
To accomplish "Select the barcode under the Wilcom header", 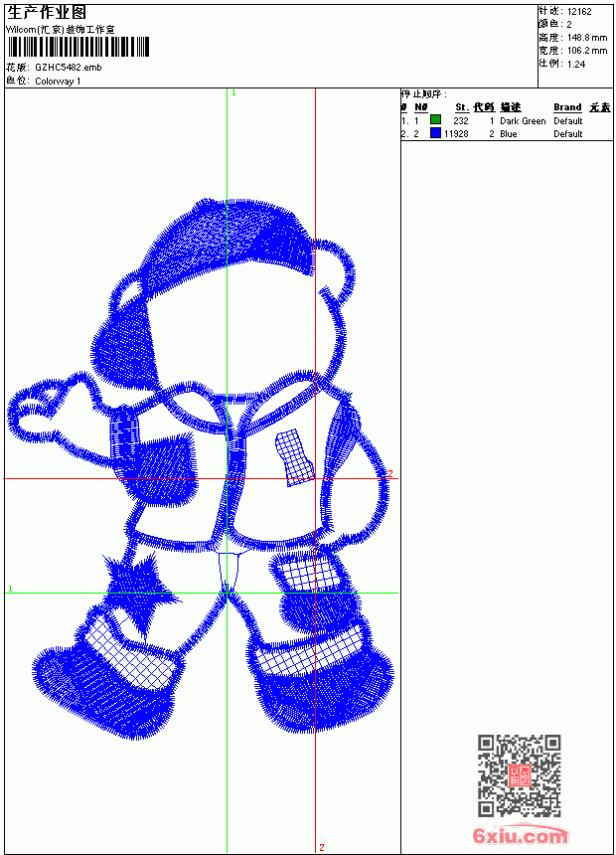I will click(77, 47).
